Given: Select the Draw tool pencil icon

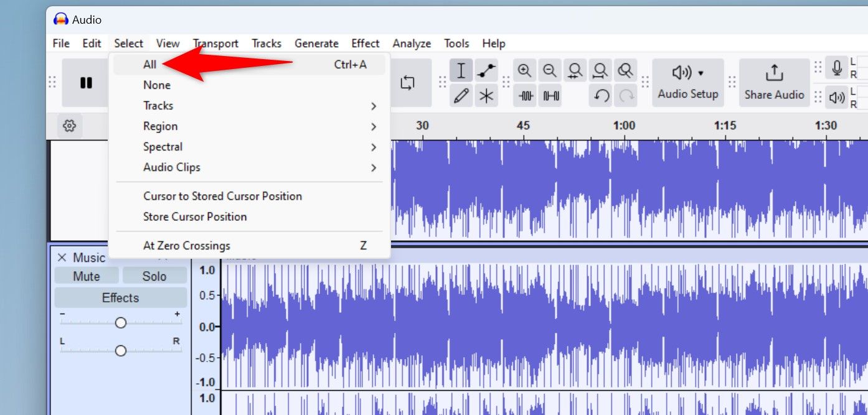Looking at the screenshot, I should (461, 95).
